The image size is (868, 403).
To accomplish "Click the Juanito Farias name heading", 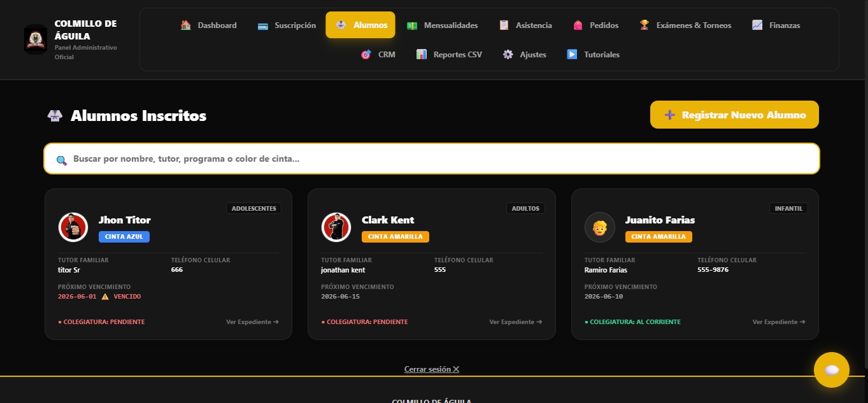I will point(660,220).
